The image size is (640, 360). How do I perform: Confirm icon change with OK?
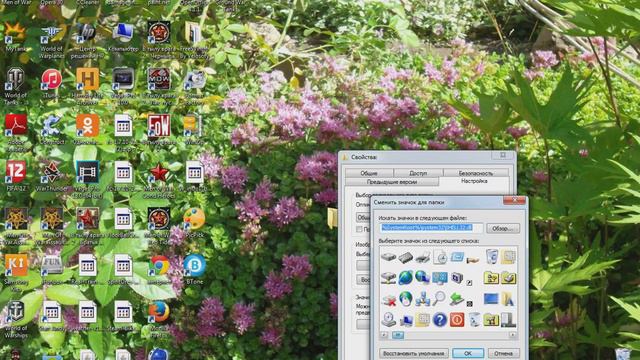click(x=468, y=353)
